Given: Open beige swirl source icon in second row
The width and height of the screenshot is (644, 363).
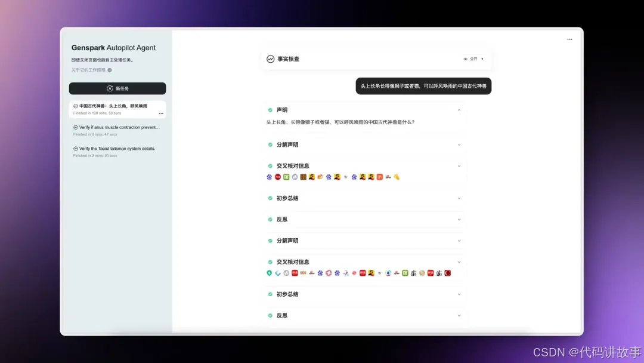Looking at the screenshot, I should coord(422,273).
